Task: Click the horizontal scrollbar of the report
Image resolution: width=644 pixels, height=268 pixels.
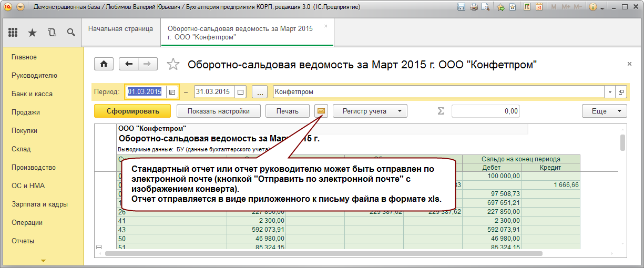Action: click(323, 253)
